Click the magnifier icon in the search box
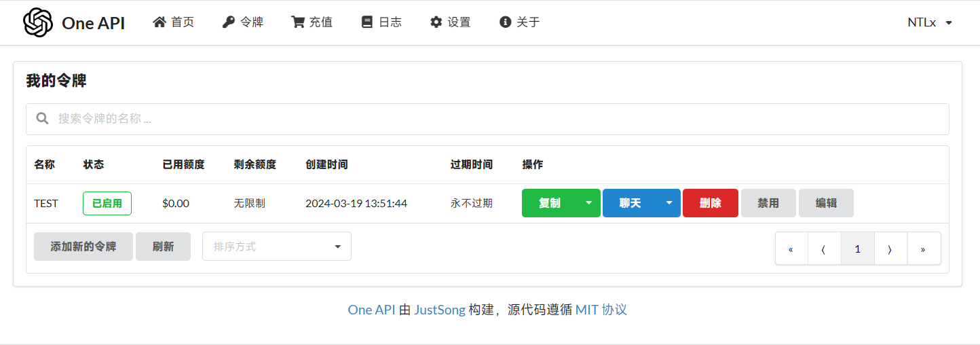 coord(42,119)
